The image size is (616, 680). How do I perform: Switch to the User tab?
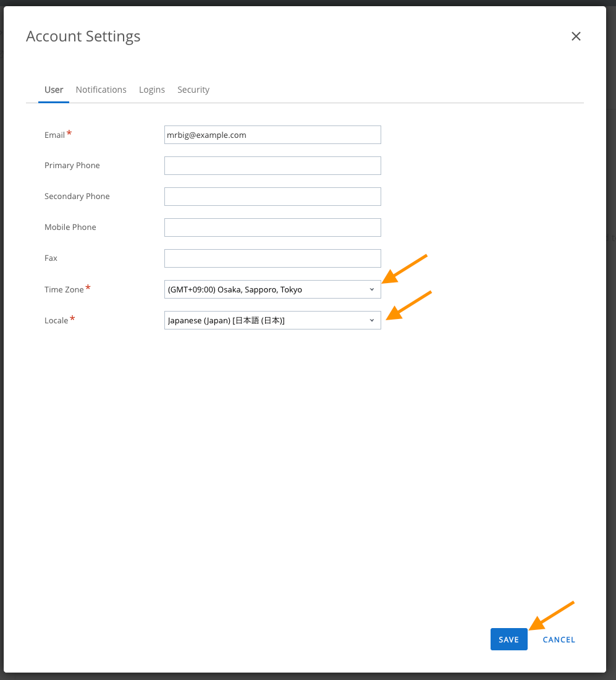(x=54, y=90)
